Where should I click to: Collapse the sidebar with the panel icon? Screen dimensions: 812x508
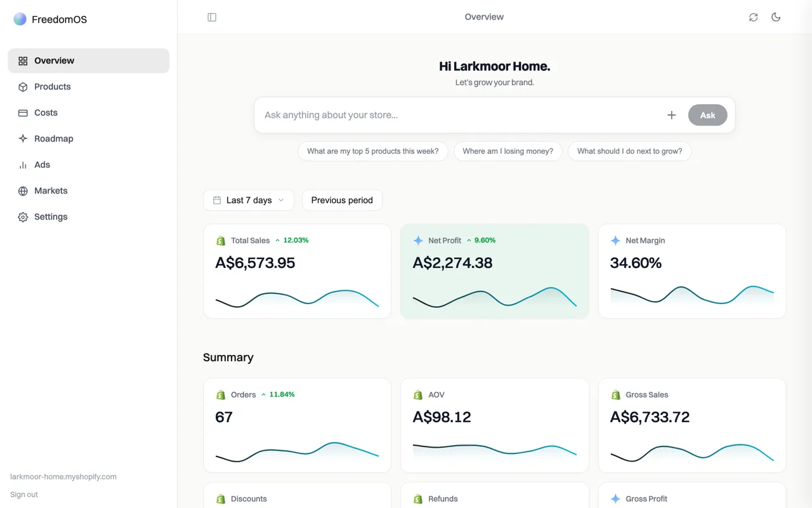tap(212, 17)
